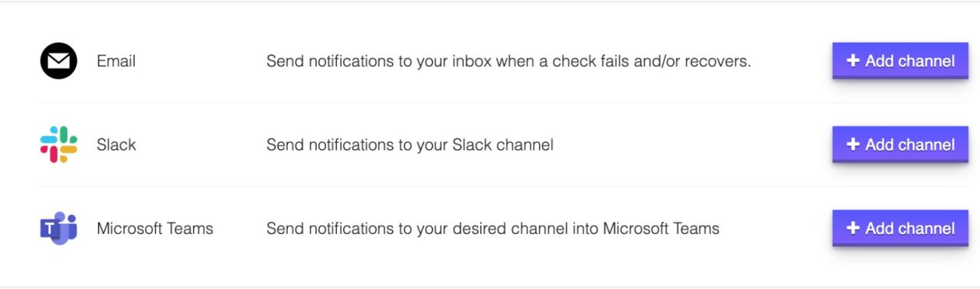Screen dimensions: 980x289
Task: Add an Email notification channel
Action: 900,61
